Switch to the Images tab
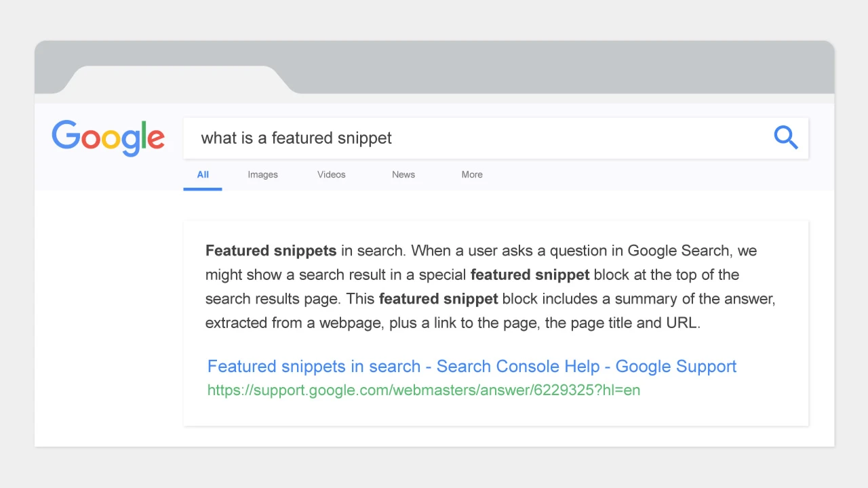The height and width of the screenshot is (488, 868). 262,174
